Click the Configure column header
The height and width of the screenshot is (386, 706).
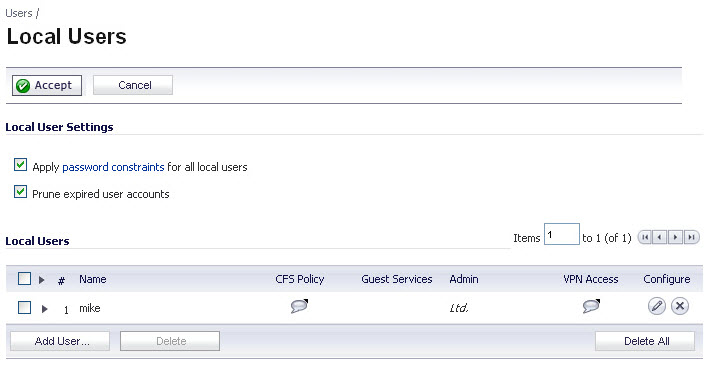click(x=667, y=279)
